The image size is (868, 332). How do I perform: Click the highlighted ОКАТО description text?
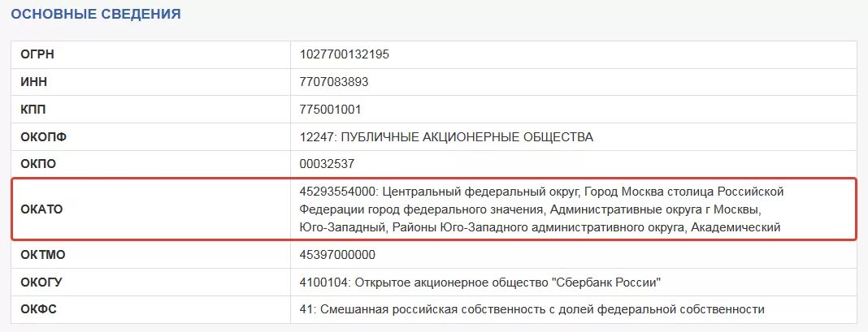pyautogui.click(x=542, y=209)
